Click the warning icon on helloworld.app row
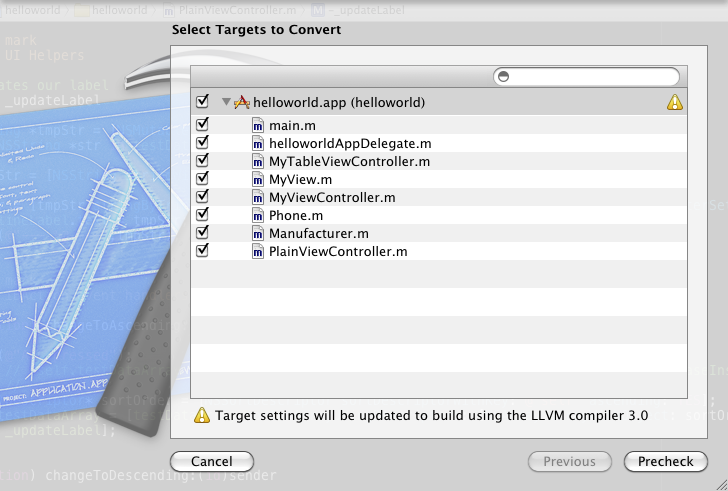The width and height of the screenshot is (728, 491). (675, 102)
